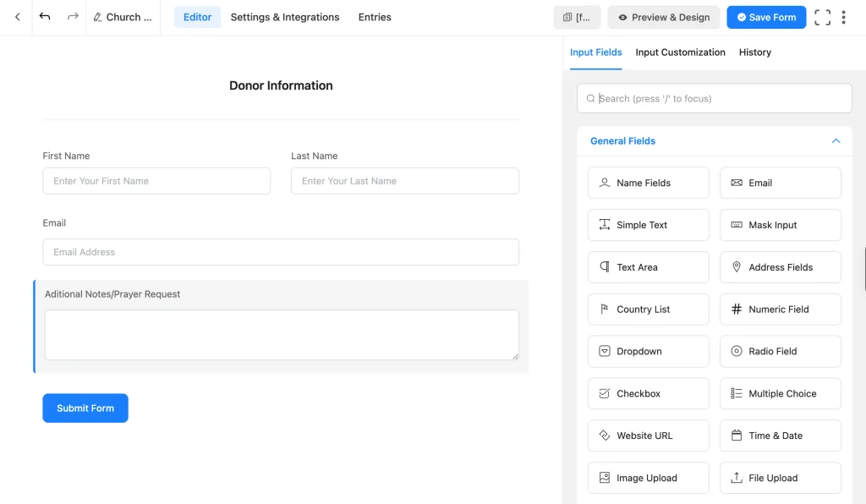Image resolution: width=866 pixels, height=504 pixels.
Task: Add a Mask Input field
Action: pyautogui.click(x=781, y=225)
